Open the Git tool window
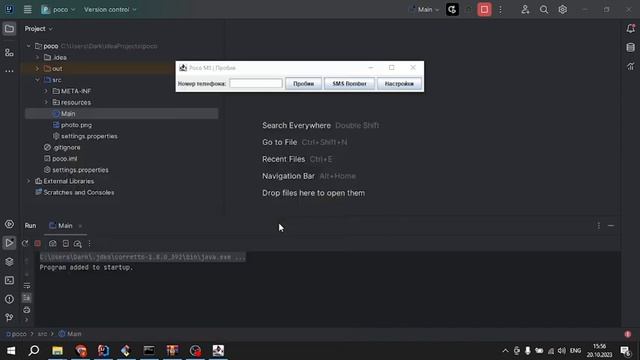640x360 pixels. (9, 317)
